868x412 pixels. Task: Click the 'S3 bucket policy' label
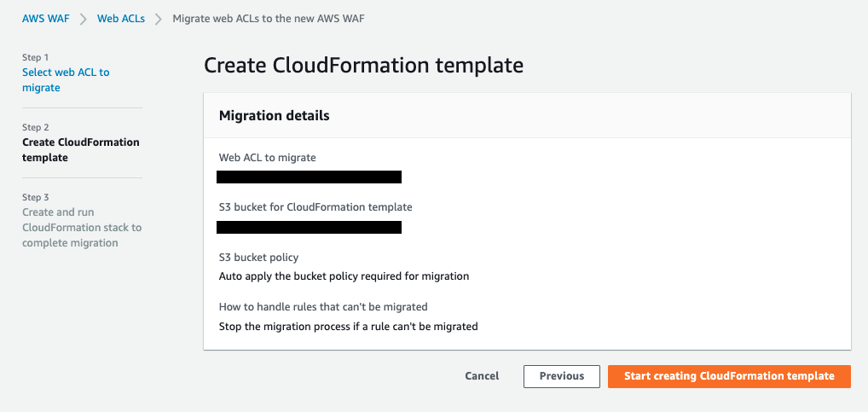pos(258,257)
